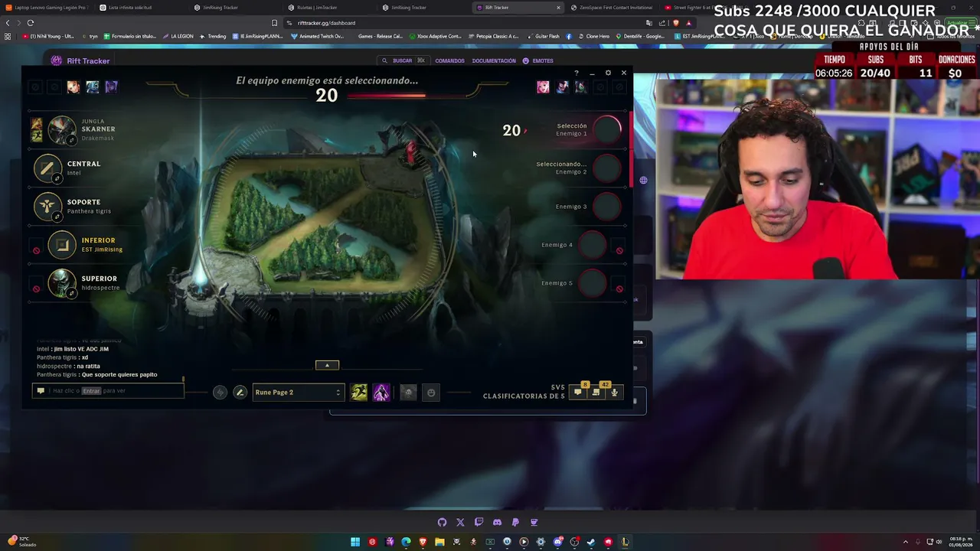Click the chat input field
This screenshot has height=551, width=980.
pos(107,391)
